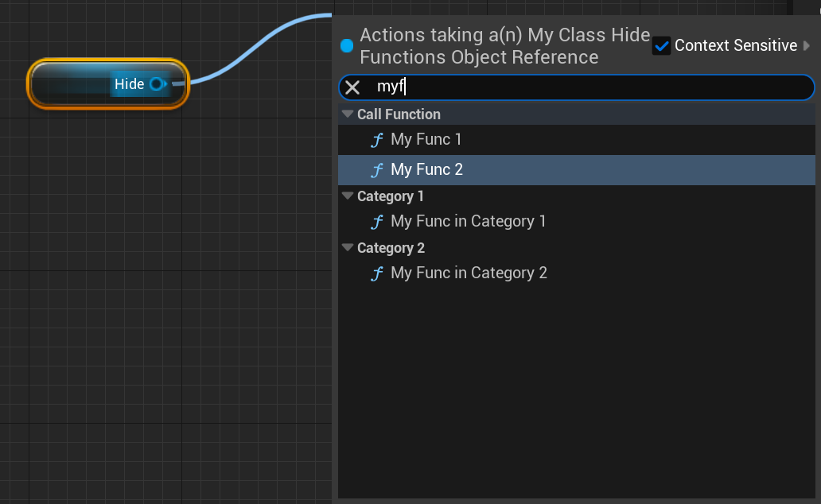821x504 pixels.
Task: Collapse the Category 2 section triangle
Action: (348, 248)
